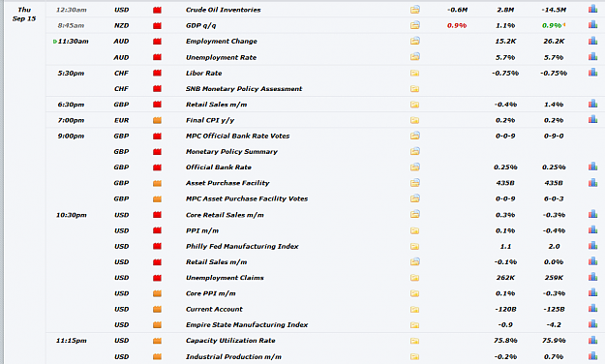Viewport: 605px width, 364px height.
Task: Open detail folder for Libor Rate
Action: (x=414, y=73)
